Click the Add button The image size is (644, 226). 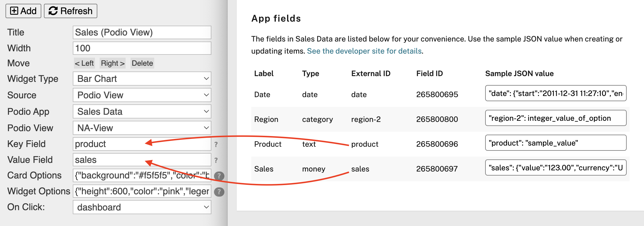pos(23,11)
